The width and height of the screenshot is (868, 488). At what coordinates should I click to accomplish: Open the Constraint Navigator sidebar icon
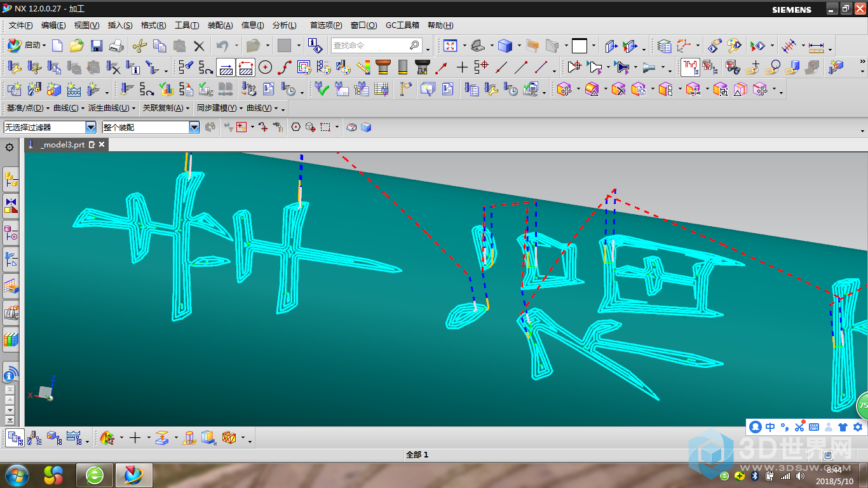click(11, 206)
